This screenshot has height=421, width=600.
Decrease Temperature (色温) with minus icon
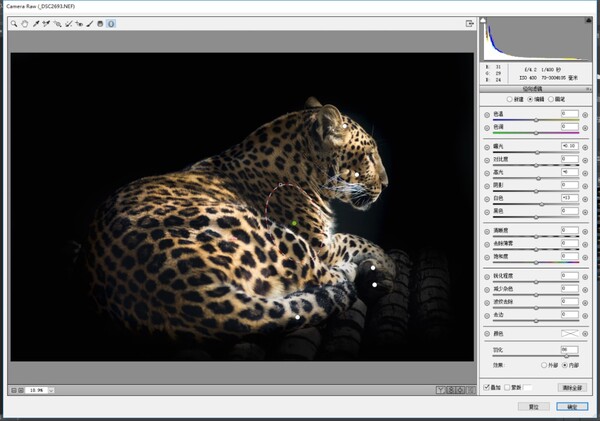coord(487,115)
